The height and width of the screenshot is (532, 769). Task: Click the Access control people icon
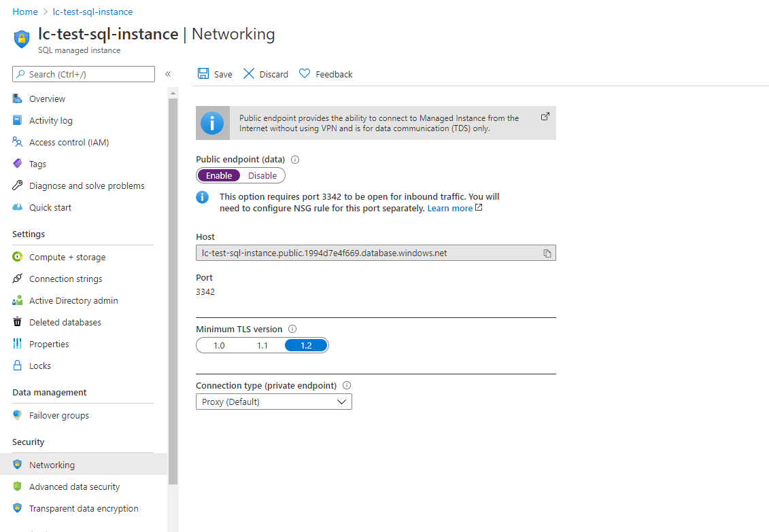coord(17,142)
